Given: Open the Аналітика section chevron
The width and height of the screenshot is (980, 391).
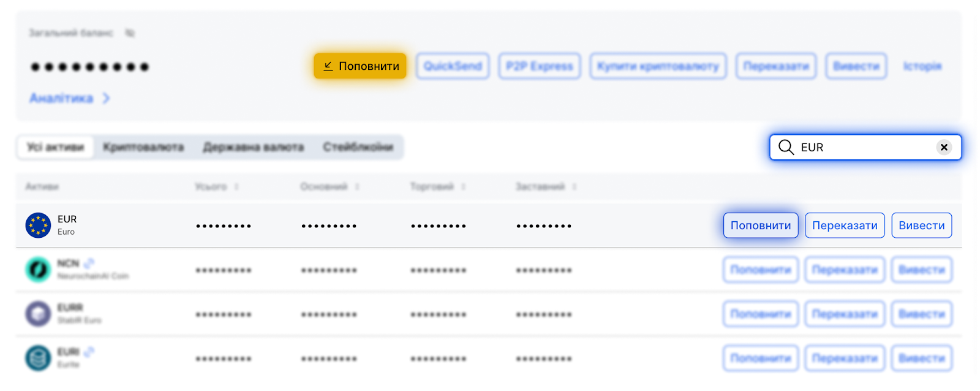Looking at the screenshot, I should [x=106, y=98].
